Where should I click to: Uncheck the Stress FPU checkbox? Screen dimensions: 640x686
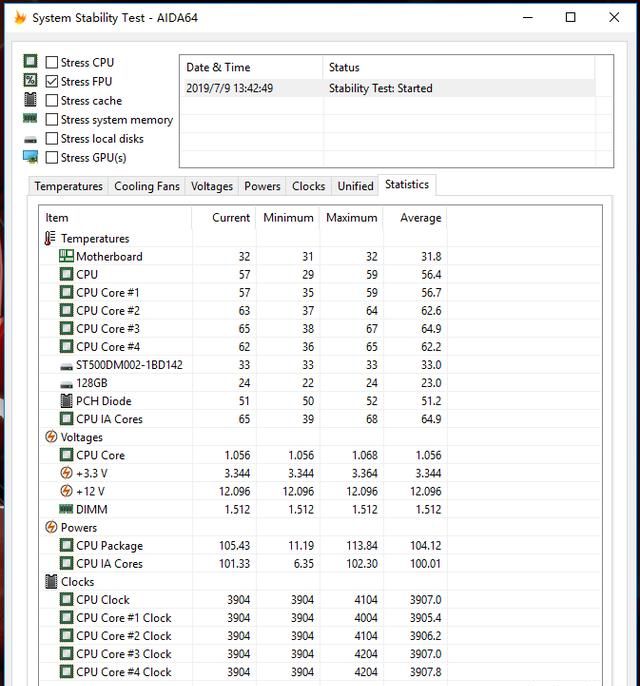[x=52, y=82]
